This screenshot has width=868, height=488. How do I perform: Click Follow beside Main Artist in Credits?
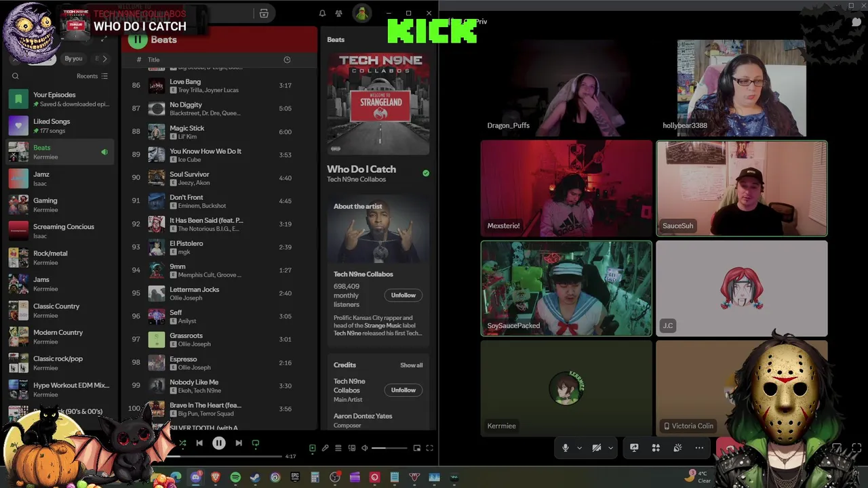coord(403,390)
